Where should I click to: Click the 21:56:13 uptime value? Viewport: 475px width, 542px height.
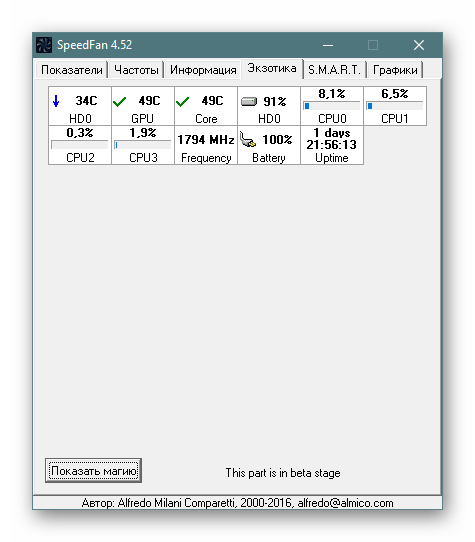click(332, 144)
